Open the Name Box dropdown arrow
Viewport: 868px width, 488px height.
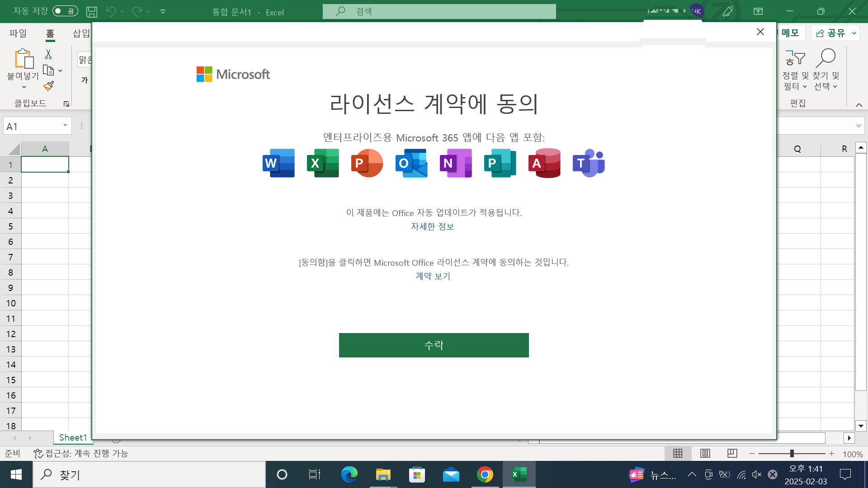point(65,126)
